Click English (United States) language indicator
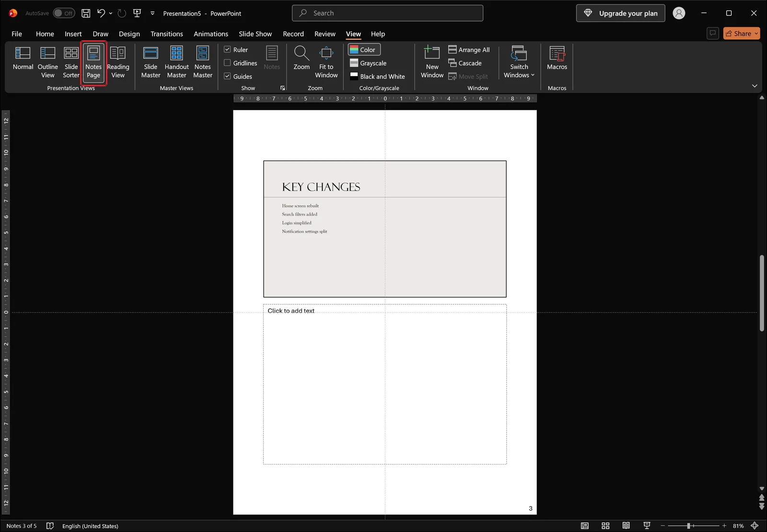 [x=90, y=526]
